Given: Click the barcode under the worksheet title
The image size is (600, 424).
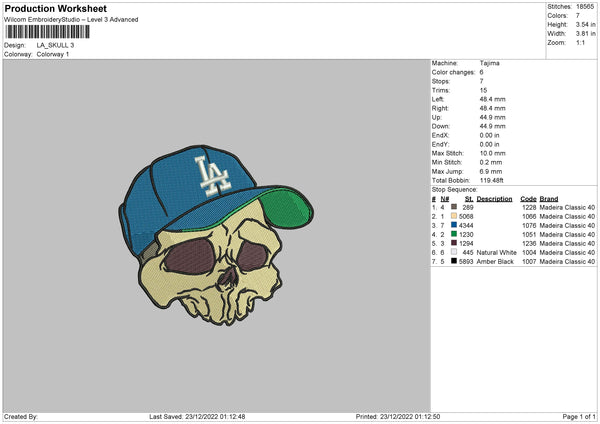Looking at the screenshot, I should (x=48, y=32).
